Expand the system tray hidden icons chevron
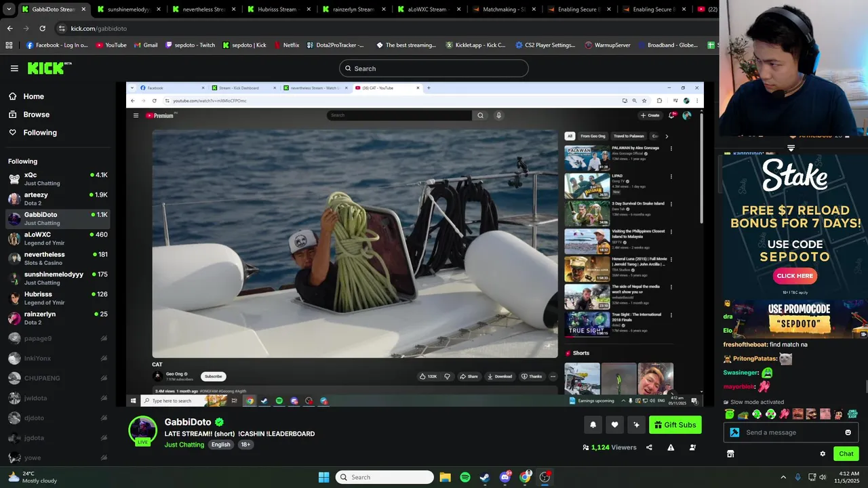Viewport: 868px width, 488px height. coord(783,477)
